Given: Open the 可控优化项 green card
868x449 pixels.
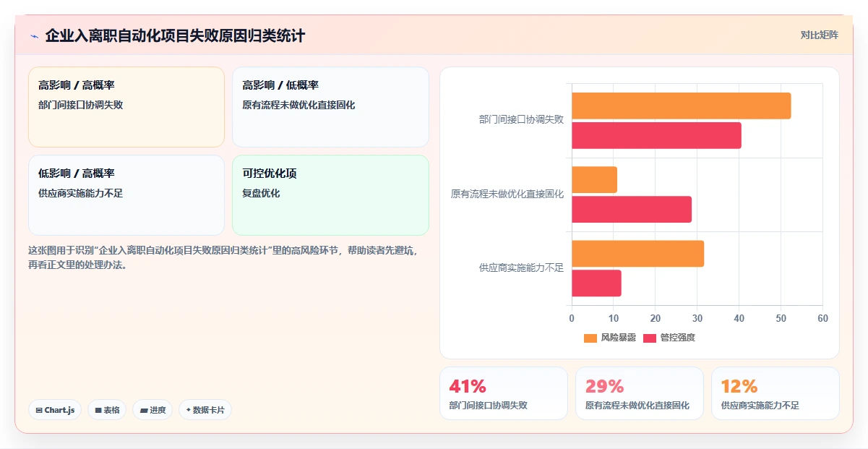Looking at the screenshot, I should tap(330, 195).
